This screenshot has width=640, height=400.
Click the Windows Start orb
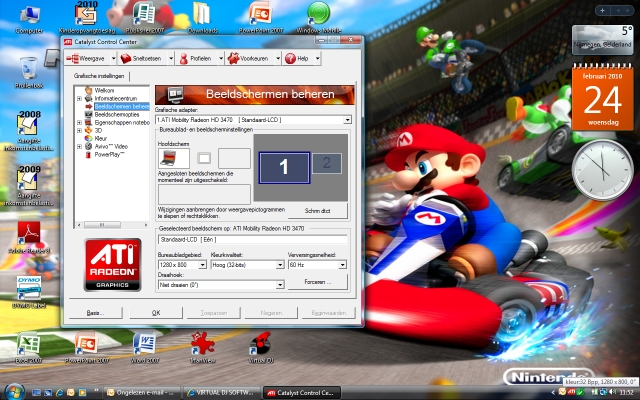pyautogui.click(x=15, y=392)
